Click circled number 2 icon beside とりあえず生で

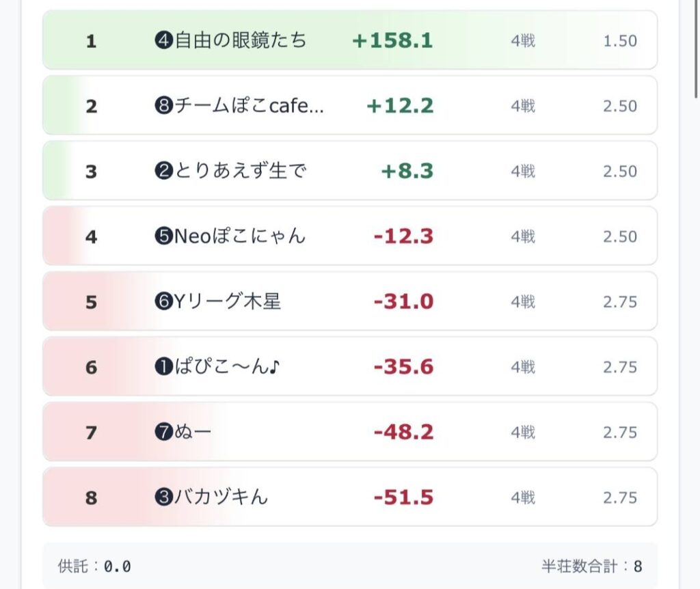click(x=163, y=172)
